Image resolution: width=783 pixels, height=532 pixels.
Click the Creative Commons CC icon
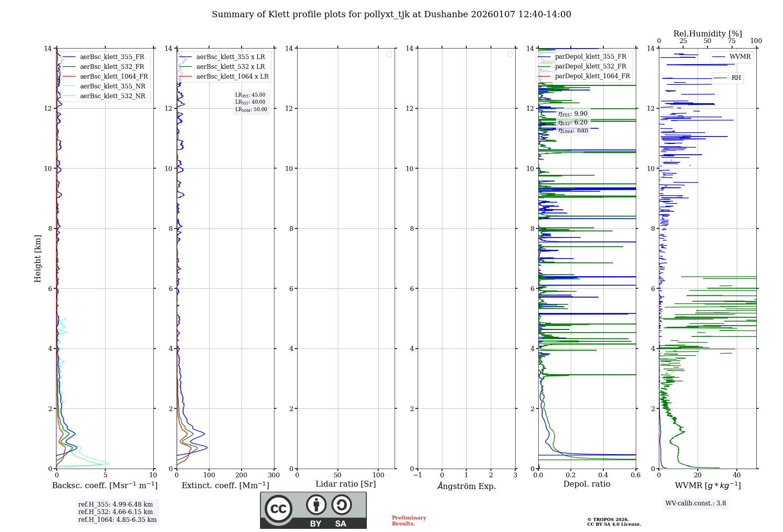278,509
